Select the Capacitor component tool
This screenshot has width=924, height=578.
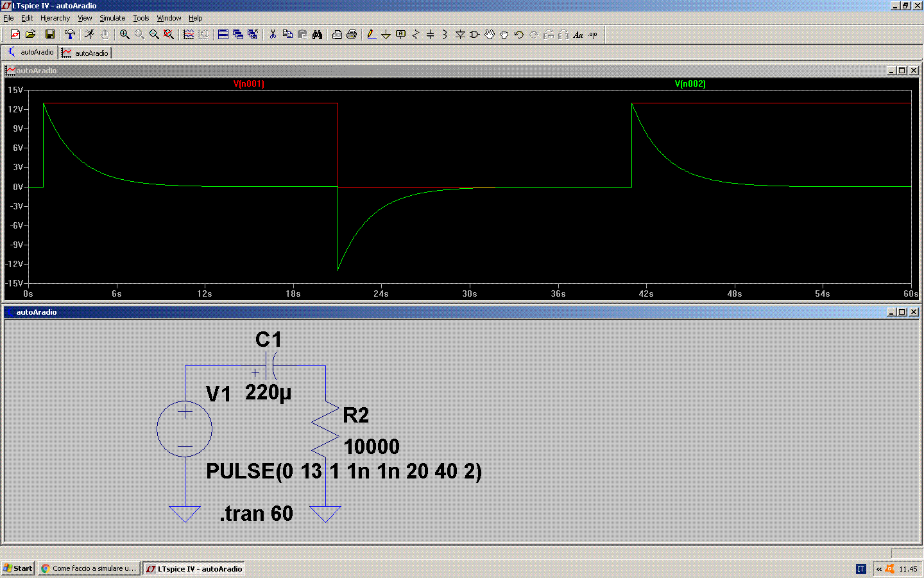[x=430, y=35]
